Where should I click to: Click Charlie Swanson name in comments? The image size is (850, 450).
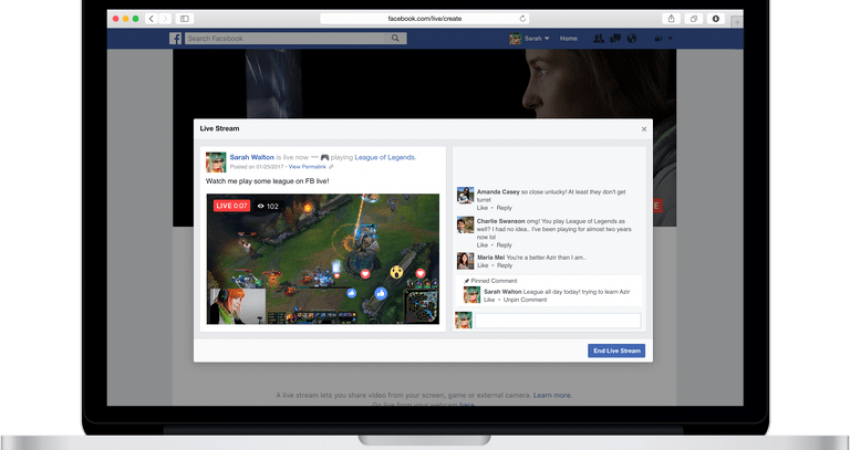501,221
